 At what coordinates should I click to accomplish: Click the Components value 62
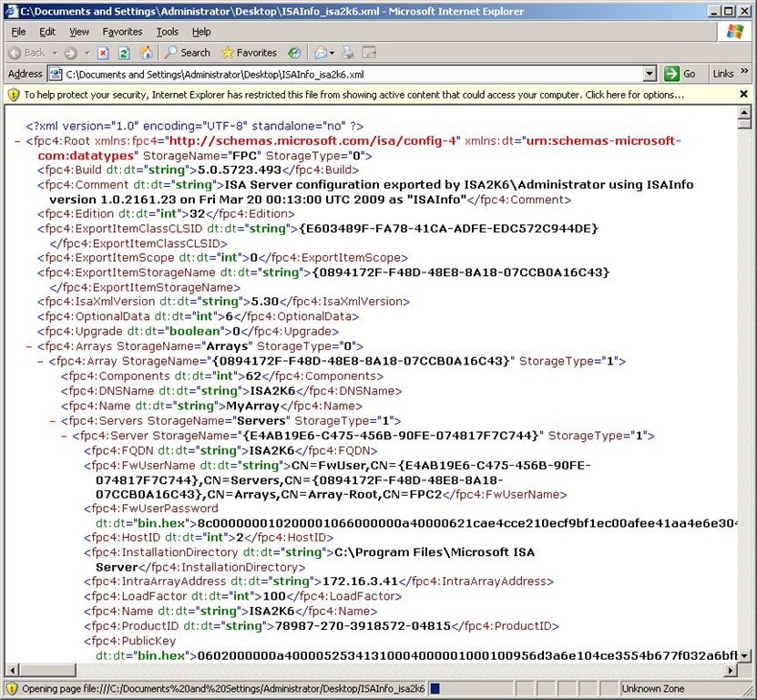click(x=253, y=376)
